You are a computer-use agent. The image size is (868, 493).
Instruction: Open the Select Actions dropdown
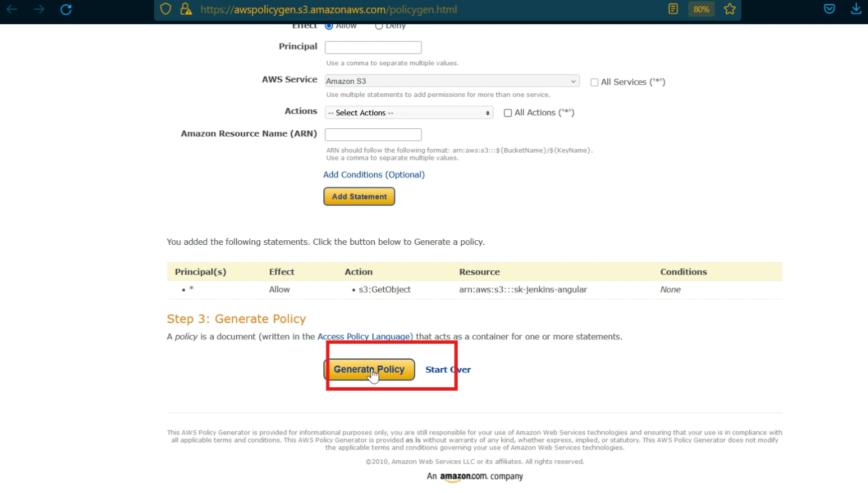click(408, 113)
